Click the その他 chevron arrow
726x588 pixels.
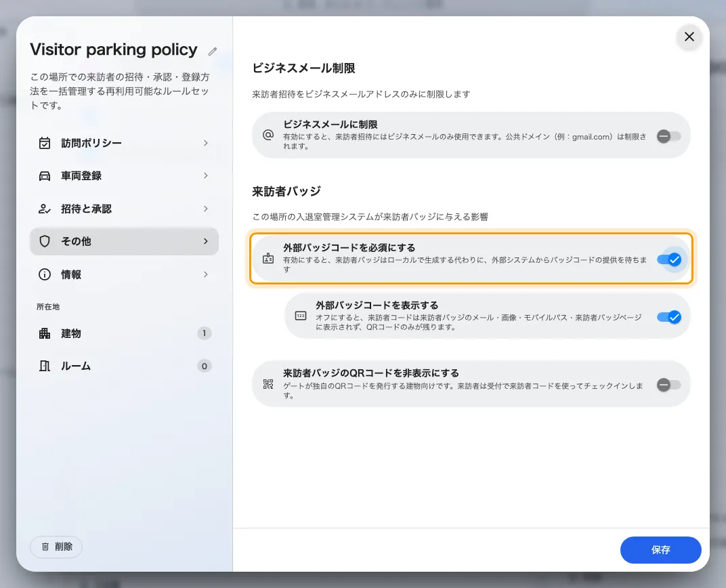(206, 241)
